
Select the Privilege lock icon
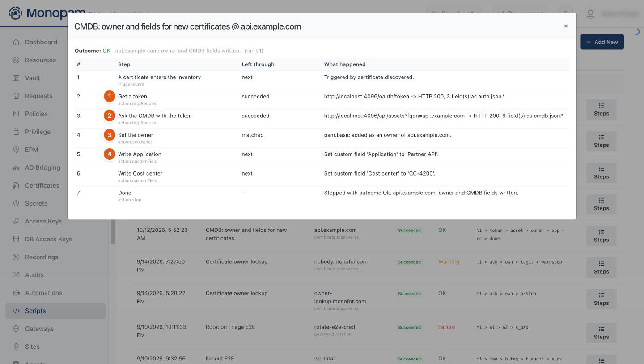(x=16, y=132)
